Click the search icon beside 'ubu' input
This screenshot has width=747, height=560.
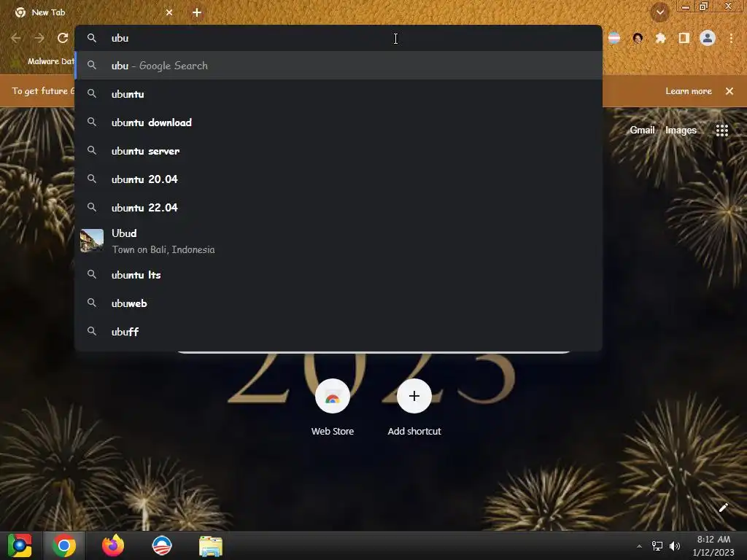tap(92, 38)
